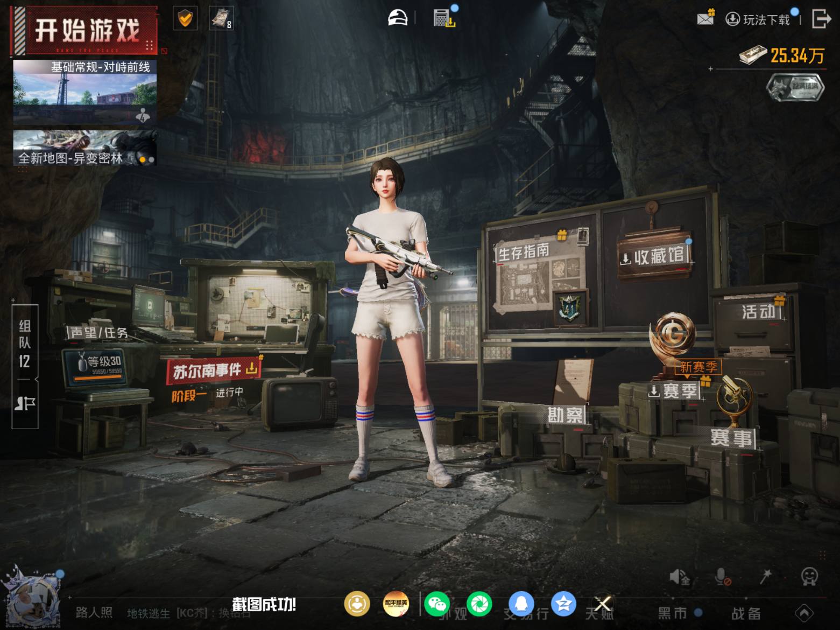Open the orange shield security icon
The image size is (840, 630).
(185, 19)
